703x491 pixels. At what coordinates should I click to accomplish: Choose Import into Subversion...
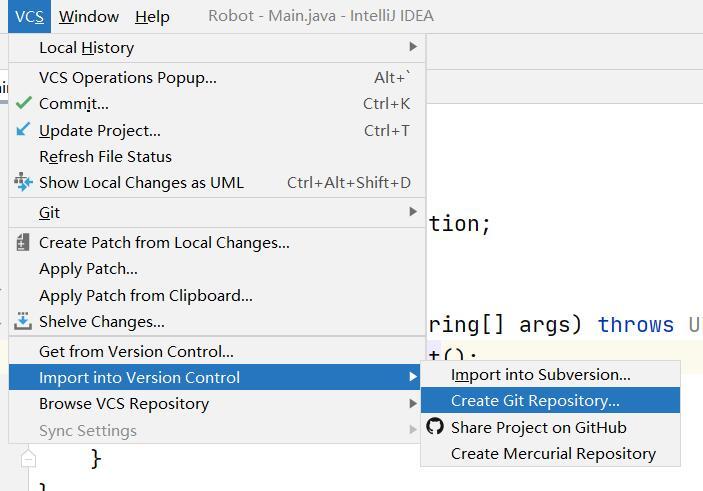click(x=551, y=374)
